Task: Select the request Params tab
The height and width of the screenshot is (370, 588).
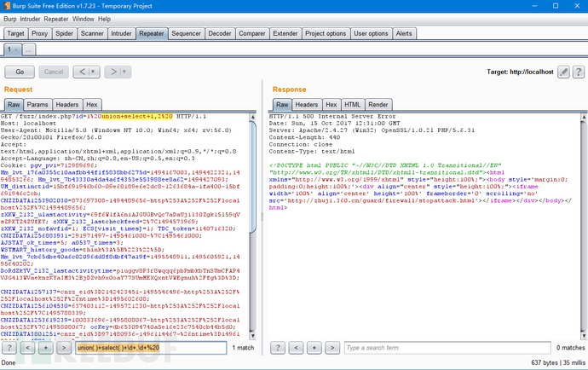Action: [x=37, y=105]
